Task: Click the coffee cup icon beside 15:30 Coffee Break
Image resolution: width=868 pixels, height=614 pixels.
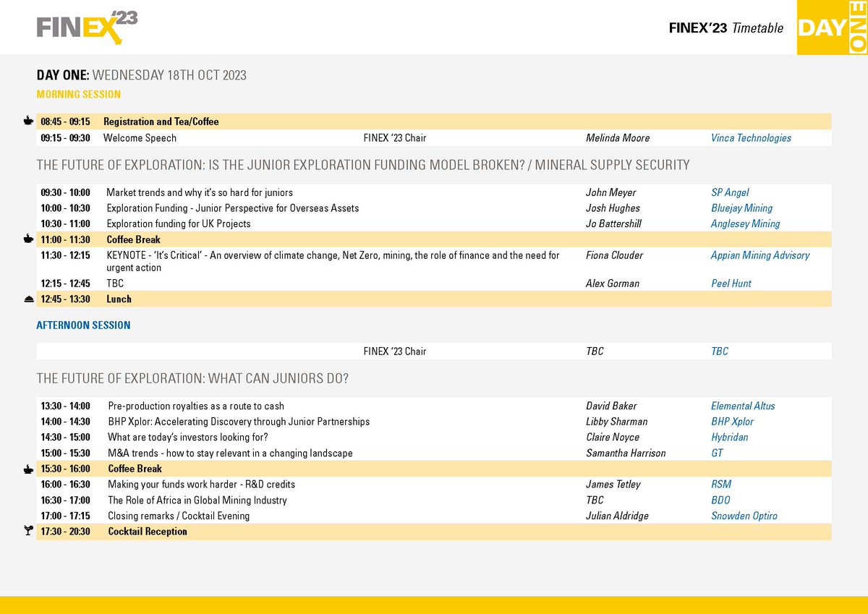Action: click(27, 469)
